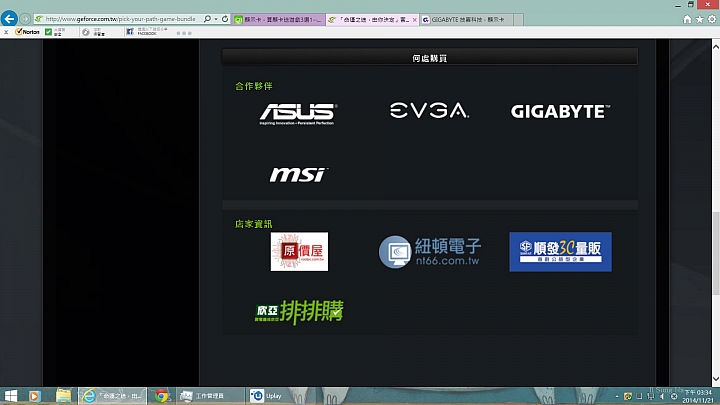The image size is (720, 405).
Task: Open the 欣亞 排排購 store logo
Action: [x=299, y=312]
